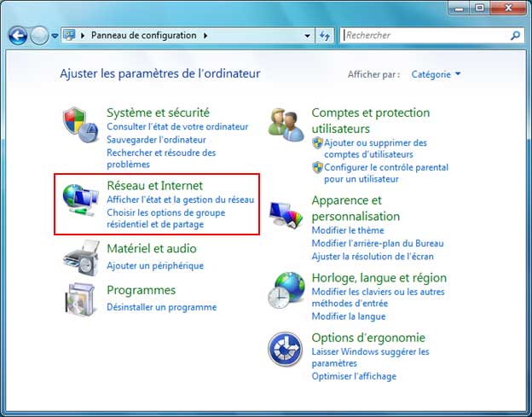Click the magnifier icon in search box
The image size is (532, 417).
point(515,35)
